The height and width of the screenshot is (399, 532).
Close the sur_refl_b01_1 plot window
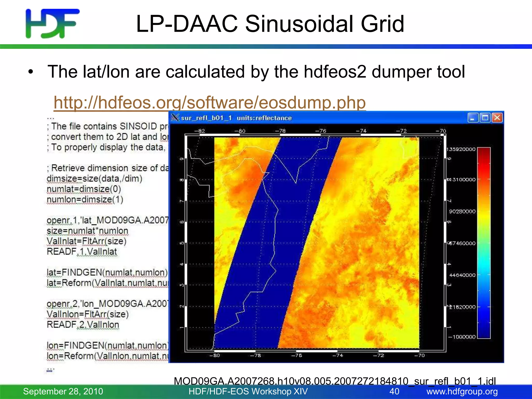click(497, 118)
